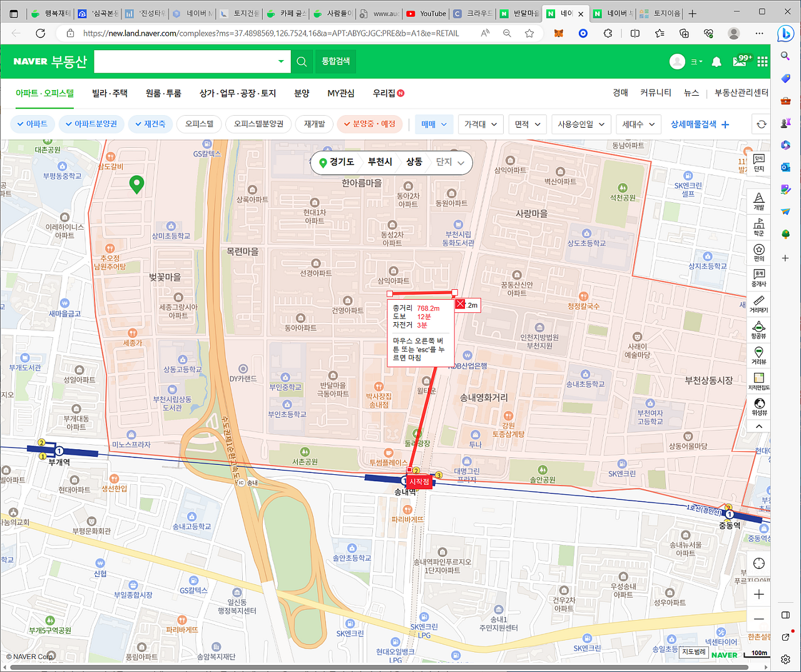This screenshot has height=672, width=801.
Task: Select the 원룸·투룸 tab
Action: pos(163,93)
